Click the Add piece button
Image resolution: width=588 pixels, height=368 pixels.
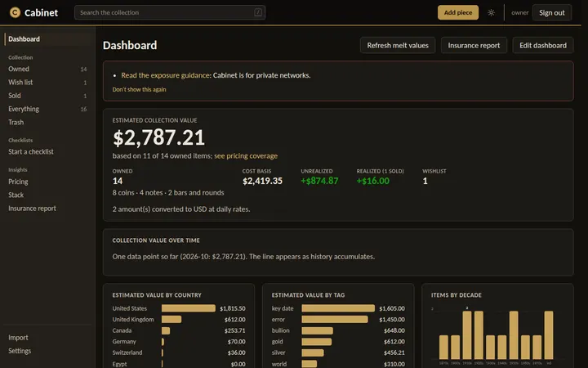click(x=458, y=12)
